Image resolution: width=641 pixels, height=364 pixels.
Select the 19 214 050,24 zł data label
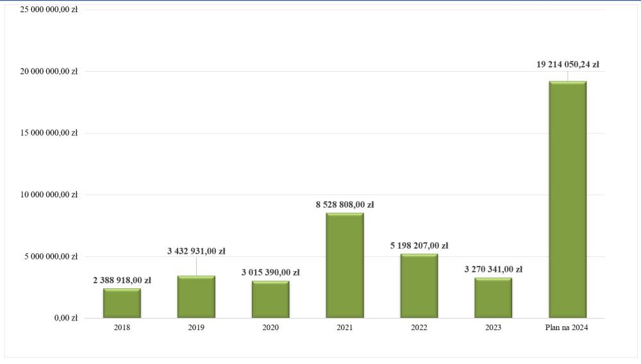567,64
